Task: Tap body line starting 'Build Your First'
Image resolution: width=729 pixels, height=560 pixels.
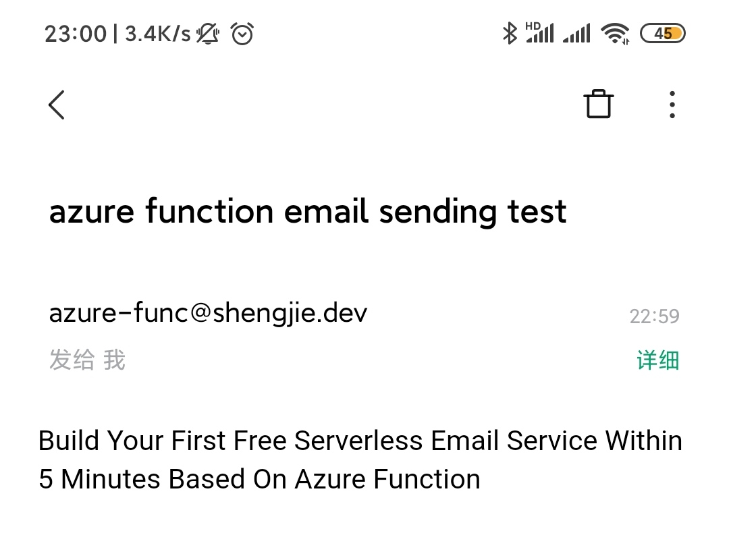Action: click(x=360, y=441)
